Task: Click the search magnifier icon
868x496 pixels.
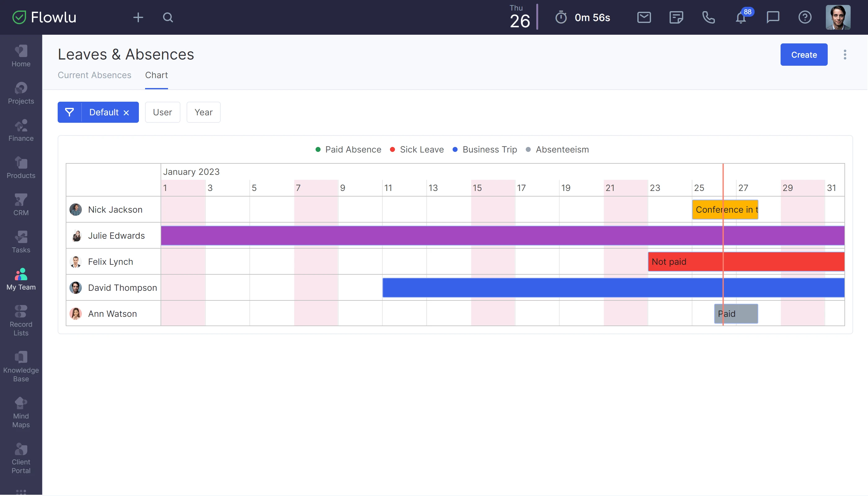Action: (x=168, y=17)
